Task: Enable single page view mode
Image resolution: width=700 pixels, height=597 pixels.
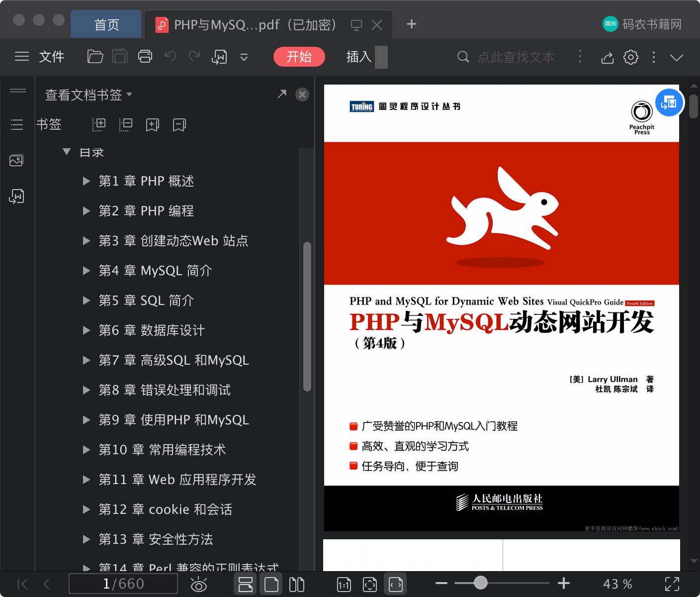Action: click(x=271, y=584)
